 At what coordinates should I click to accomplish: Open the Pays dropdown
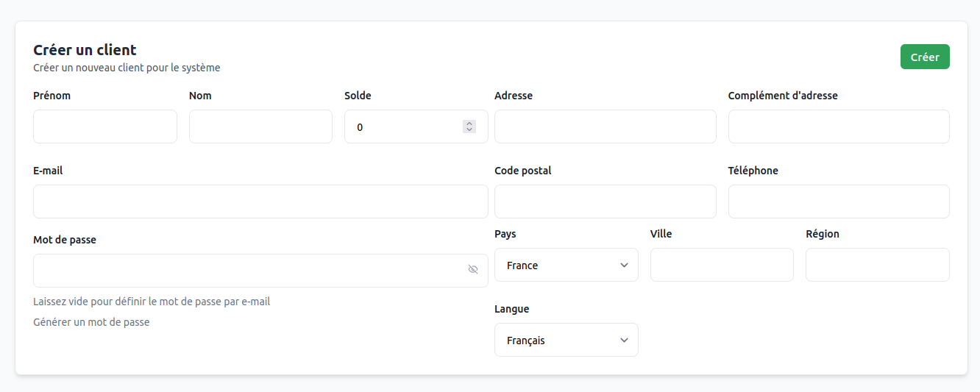566,265
